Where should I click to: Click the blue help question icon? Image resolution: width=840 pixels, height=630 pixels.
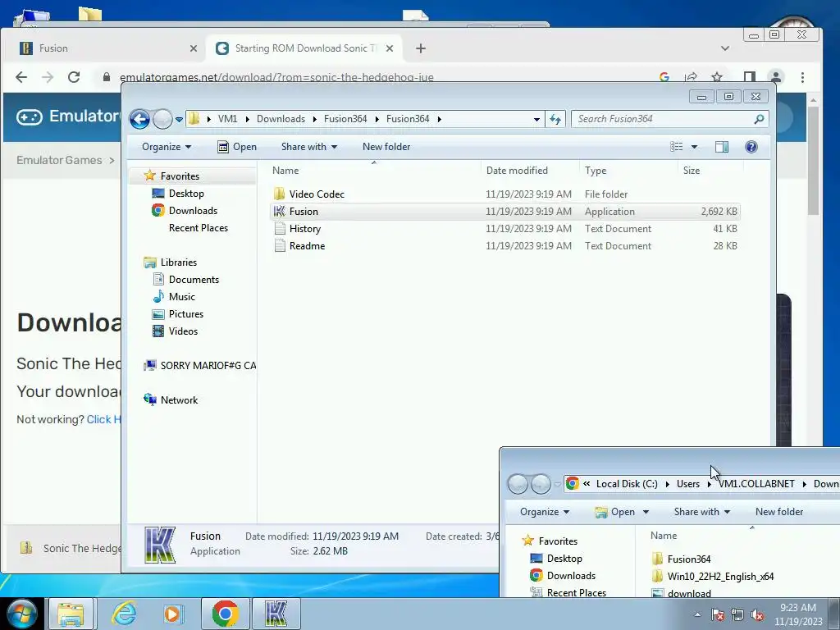coord(751,147)
